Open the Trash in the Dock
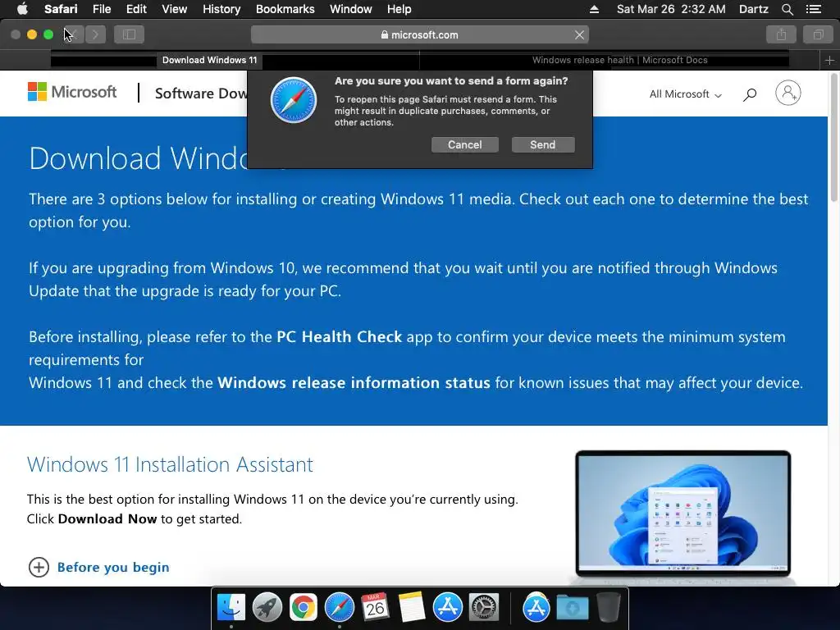Screen dimensions: 840x630 [608, 608]
